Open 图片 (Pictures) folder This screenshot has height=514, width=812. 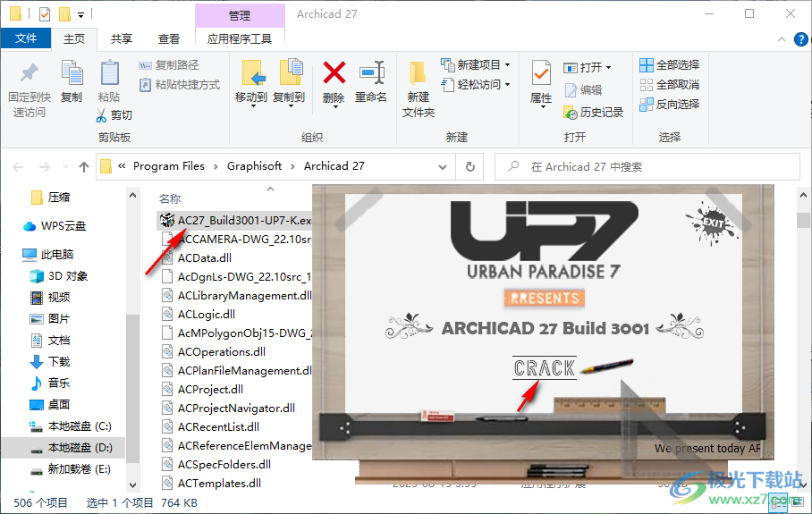tap(50, 319)
